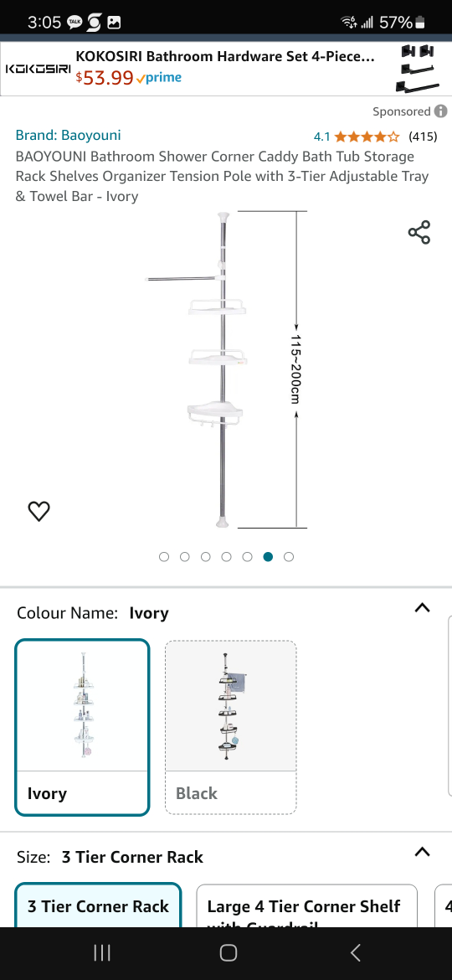Select the last image carousel dot
The height and width of the screenshot is (980, 452).
[289, 557]
